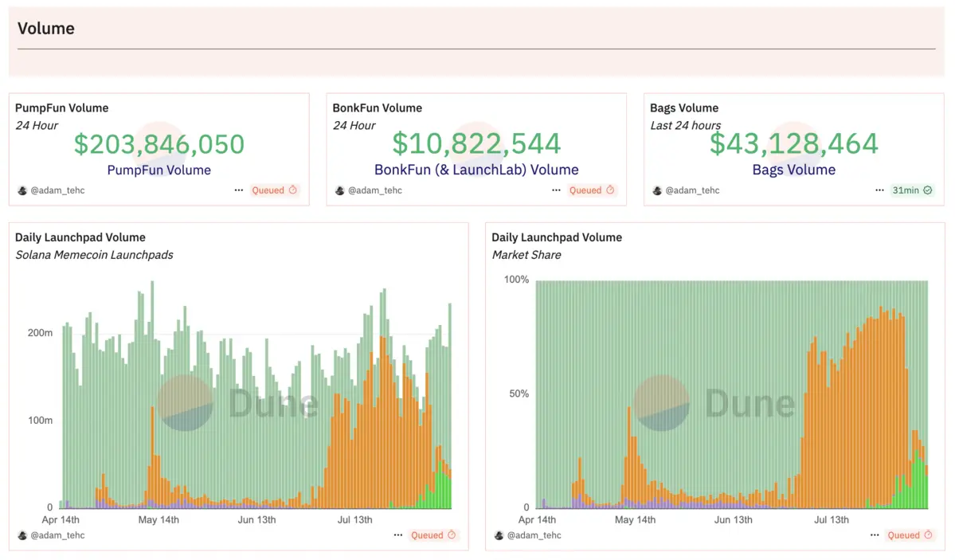Click the Queued status icon on Solana Memecoin Launchpads chart
This screenshot has width=955, height=560.
[452, 535]
